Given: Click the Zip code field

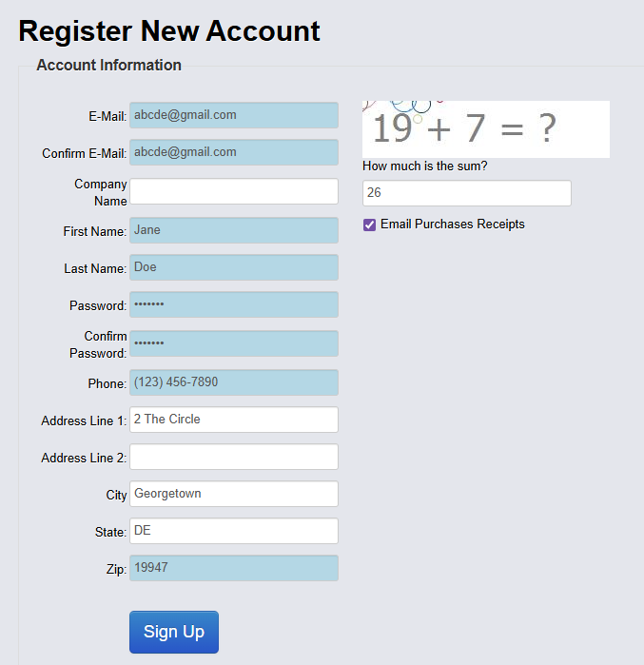Looking at the screenshot, I should click(x=234, y=568).
